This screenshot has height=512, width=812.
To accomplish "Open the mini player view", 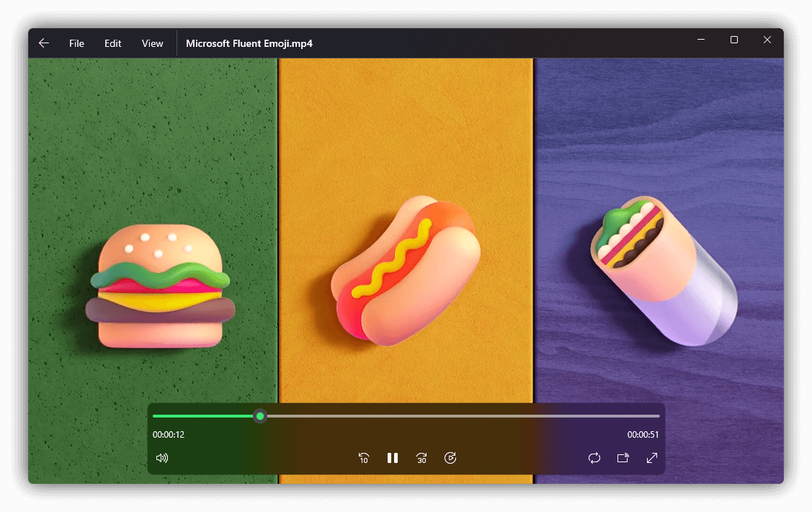I will 623,458.
